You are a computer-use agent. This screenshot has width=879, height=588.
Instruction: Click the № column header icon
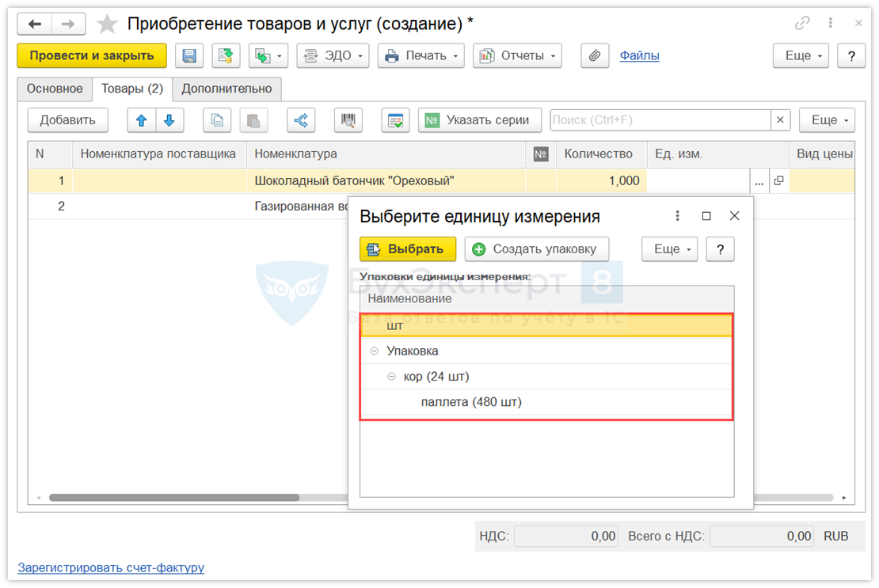pyautogui.click(x=540, y=154)
